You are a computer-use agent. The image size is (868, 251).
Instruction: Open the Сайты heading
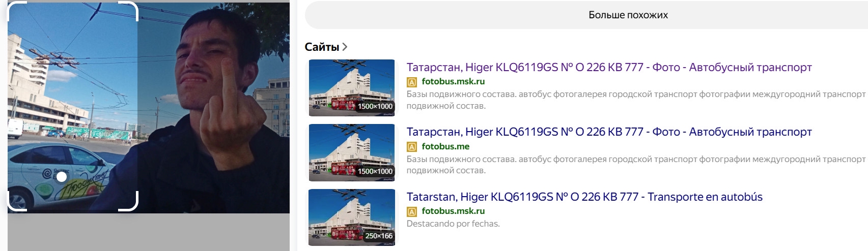point(322,47)
